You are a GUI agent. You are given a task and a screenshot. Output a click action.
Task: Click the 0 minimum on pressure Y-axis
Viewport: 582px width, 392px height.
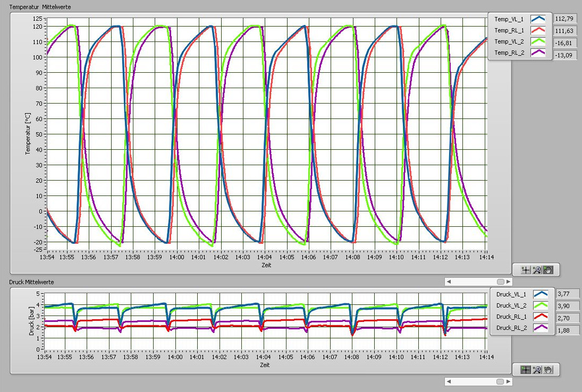pyautogui.click(x=38, y=350)
